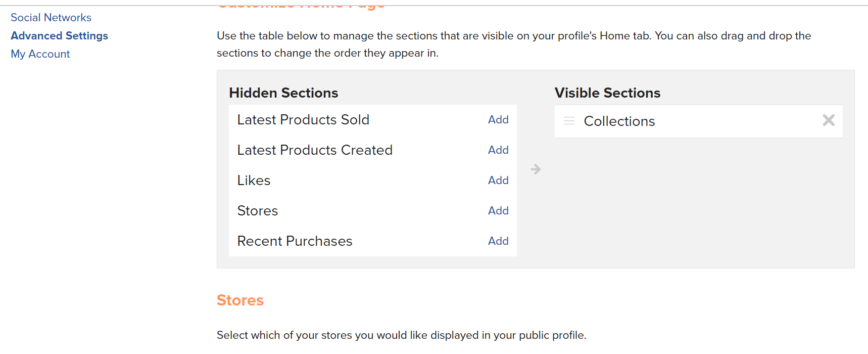Viewport: 868px width, 354px height.
Task: Go to My Account
Action: (40, 54)
